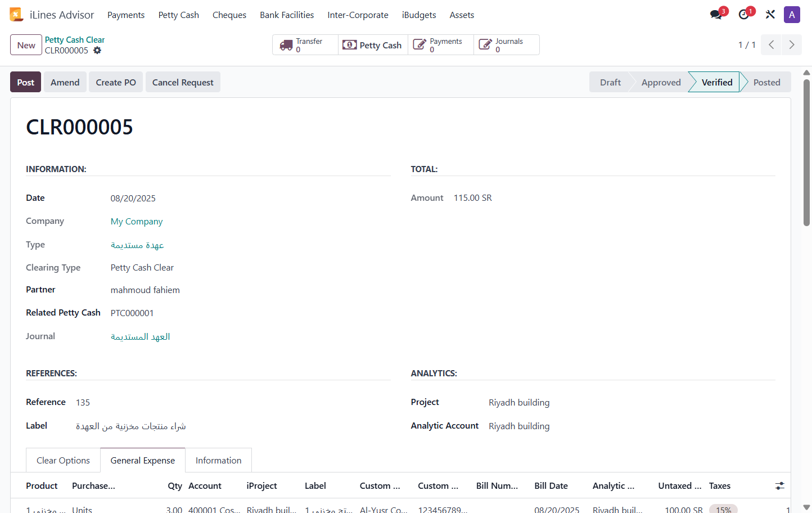Click the Create PO button

116,82
